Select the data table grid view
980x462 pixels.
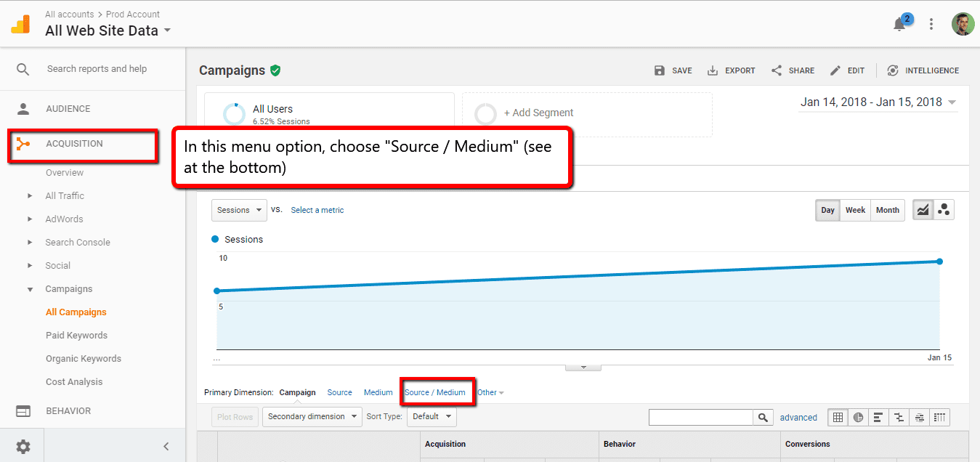click(x=838, y=417)
